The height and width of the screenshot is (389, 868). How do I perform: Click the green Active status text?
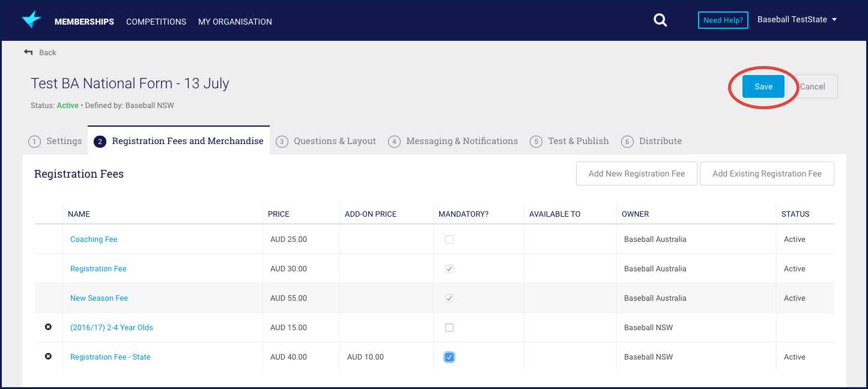click(x=68, y=105)
